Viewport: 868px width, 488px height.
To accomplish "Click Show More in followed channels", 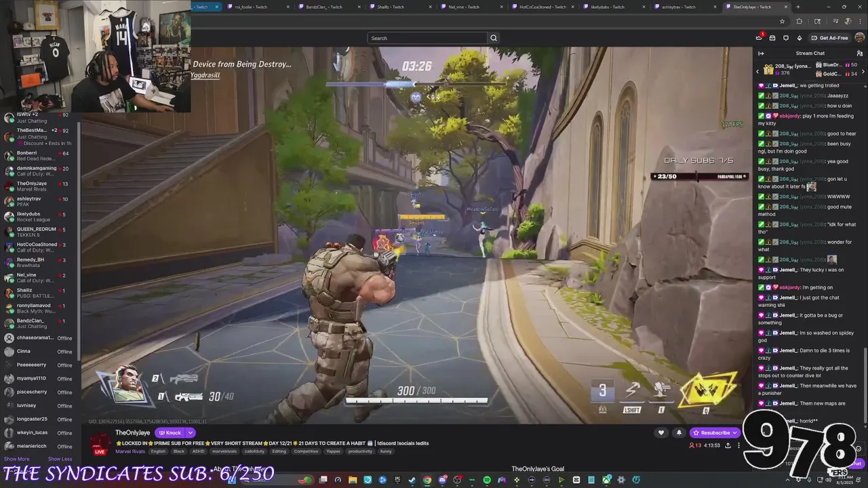I will (16, 459).
